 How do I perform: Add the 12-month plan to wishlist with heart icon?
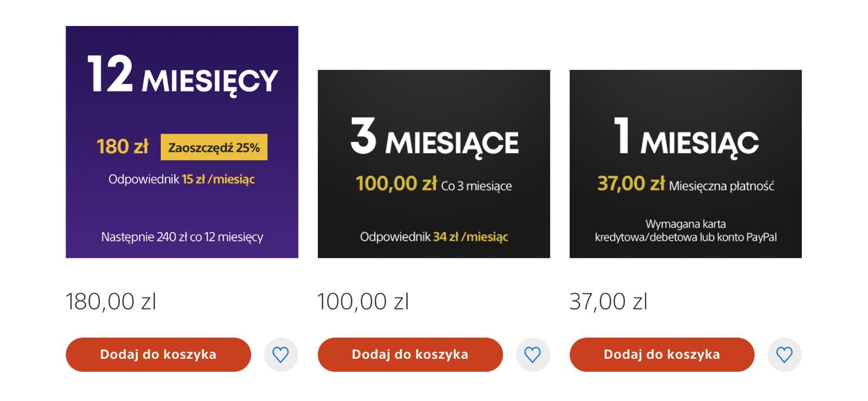280,355
